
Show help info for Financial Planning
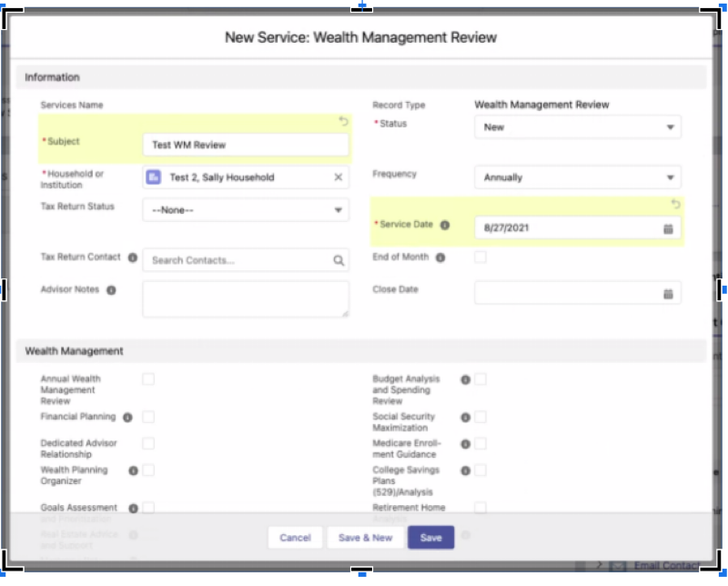[x=127, y=418]
